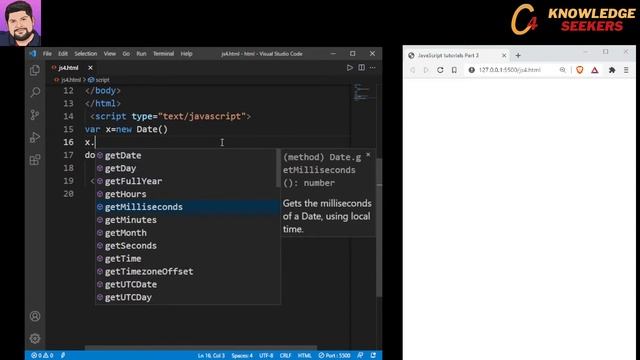The width and height of the screenshot is (640, 360).
Task: Choose getTime from the suggestion list
Action: coord(187,259)
